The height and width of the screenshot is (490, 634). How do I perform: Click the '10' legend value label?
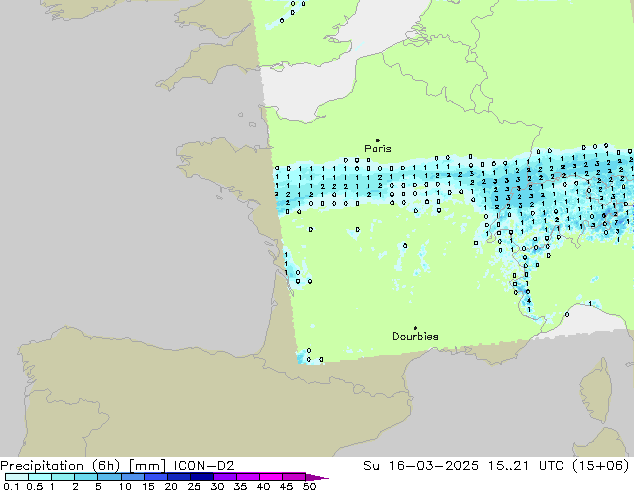tap(125, 486)
